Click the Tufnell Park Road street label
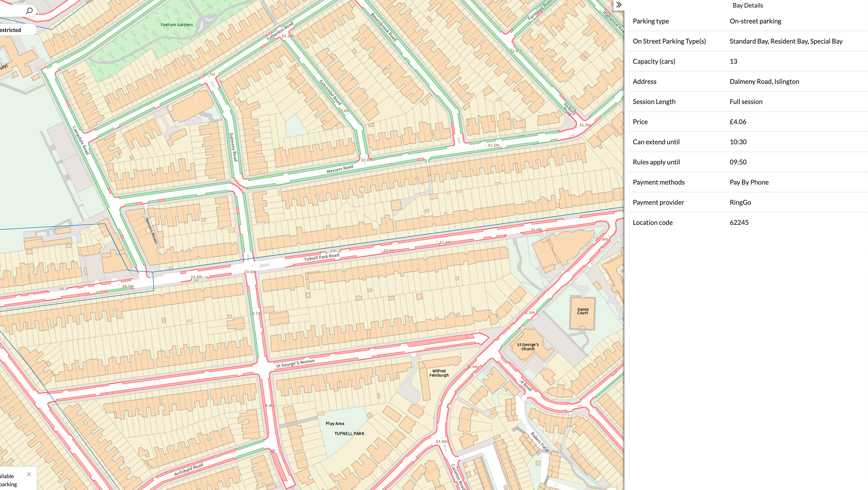 (x=322, y=257)
